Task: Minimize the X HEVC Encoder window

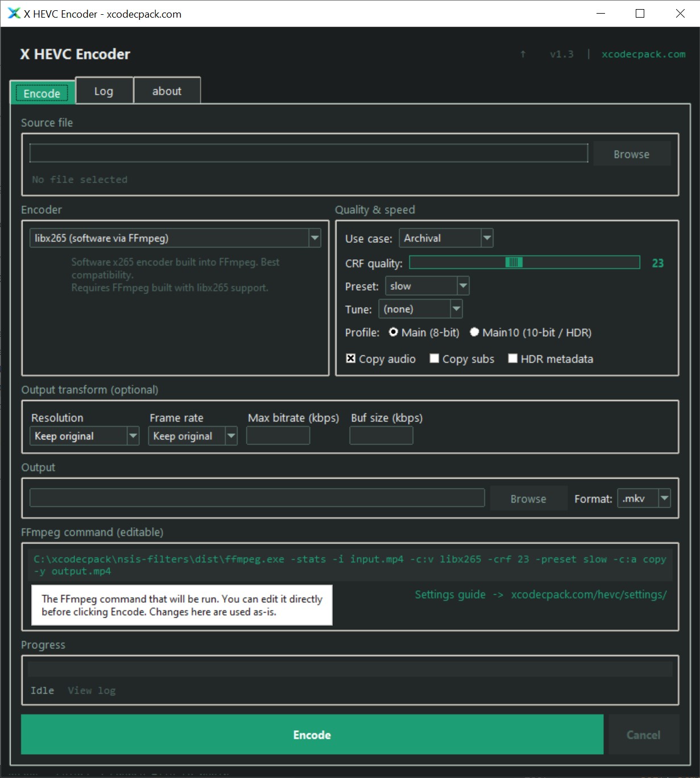Action: [x=600, y=13]
